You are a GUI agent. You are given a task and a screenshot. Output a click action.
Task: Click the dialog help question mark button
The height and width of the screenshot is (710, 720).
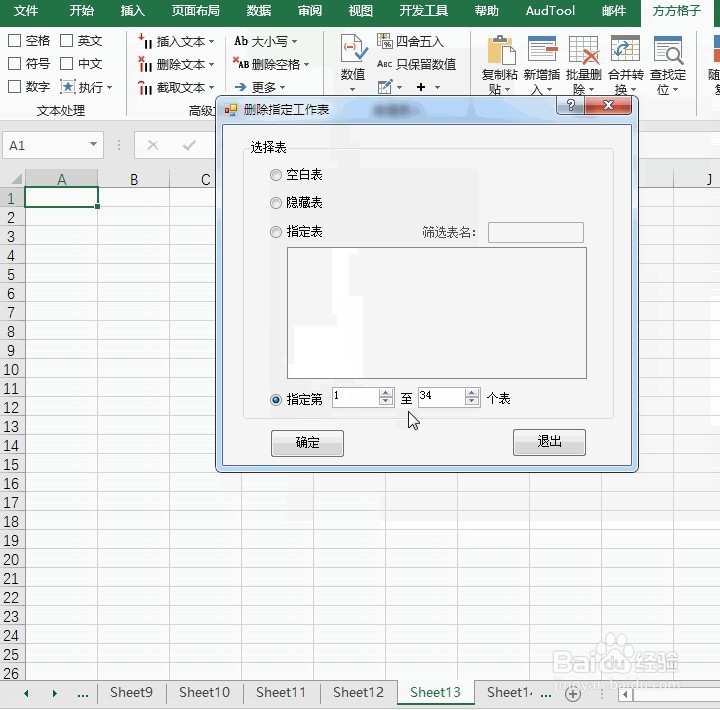coord(570,105)
